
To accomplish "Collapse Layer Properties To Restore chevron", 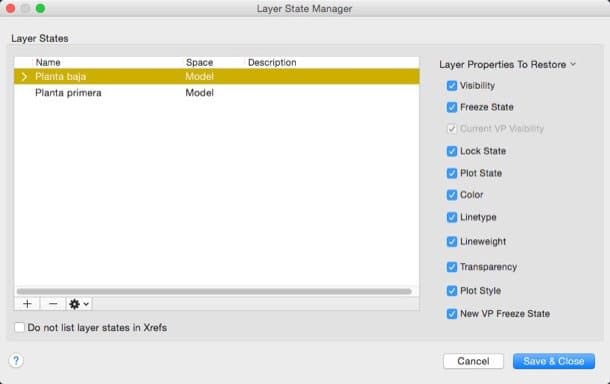I will tap(573, 64).
